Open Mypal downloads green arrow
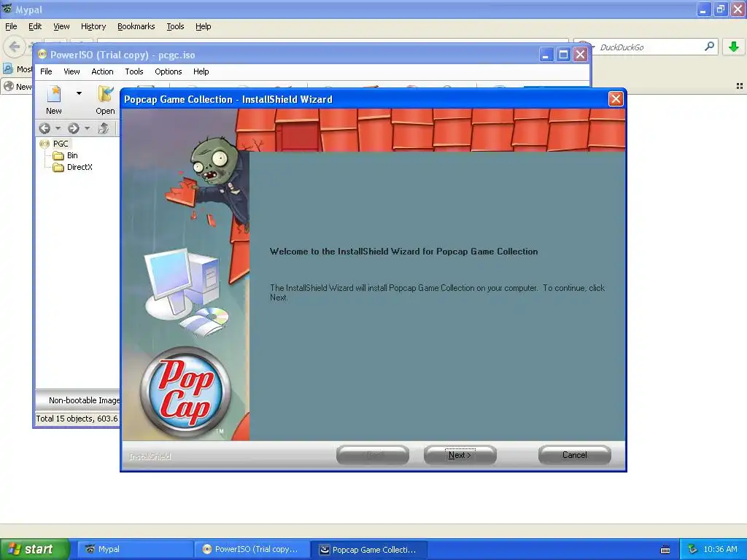 coord(734,47)
